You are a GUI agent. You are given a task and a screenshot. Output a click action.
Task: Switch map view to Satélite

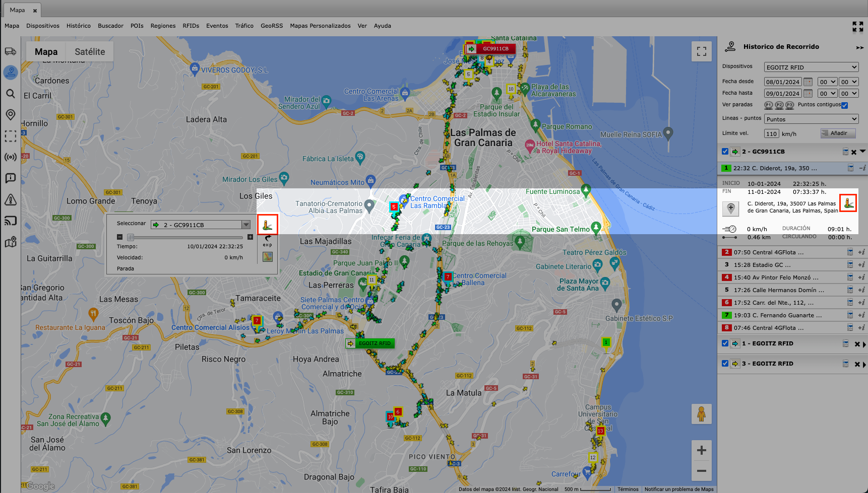[x=90, y=51]
